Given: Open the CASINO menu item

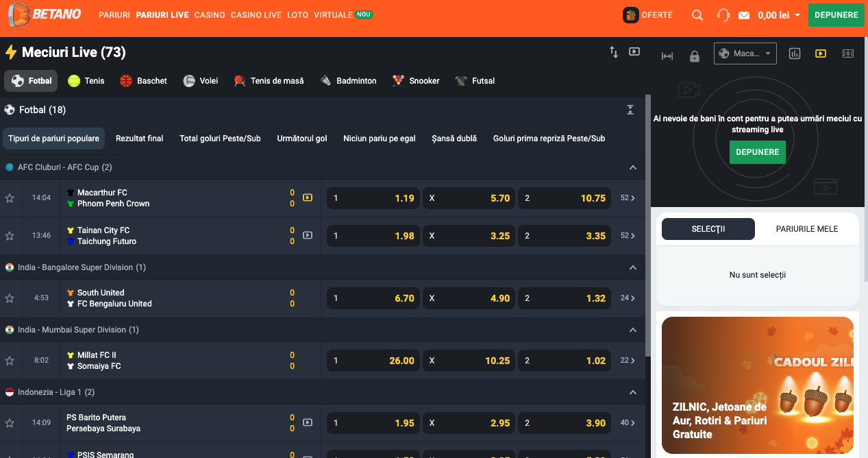Looking at the screenshot, I should click(210, 15).
